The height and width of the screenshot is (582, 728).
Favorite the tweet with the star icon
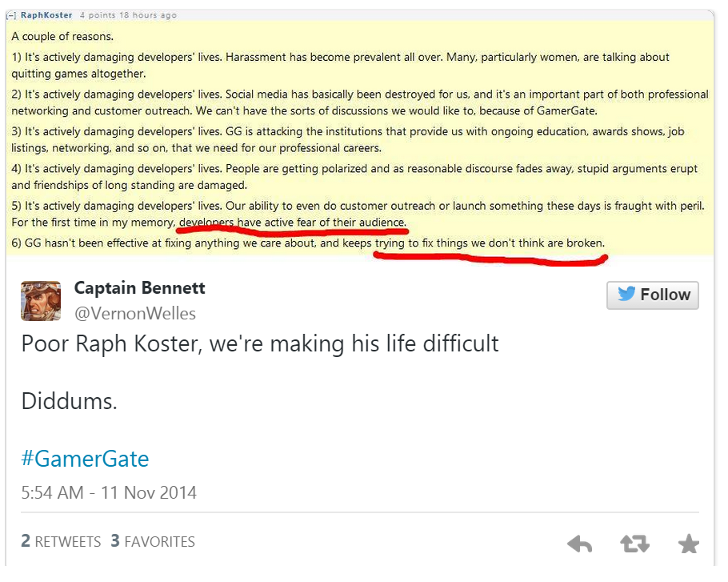688,544
